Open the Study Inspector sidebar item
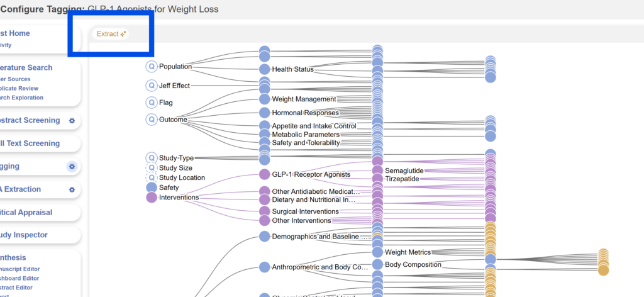The width and height of the screenshot is (644, 297). (x=24, y=235)
